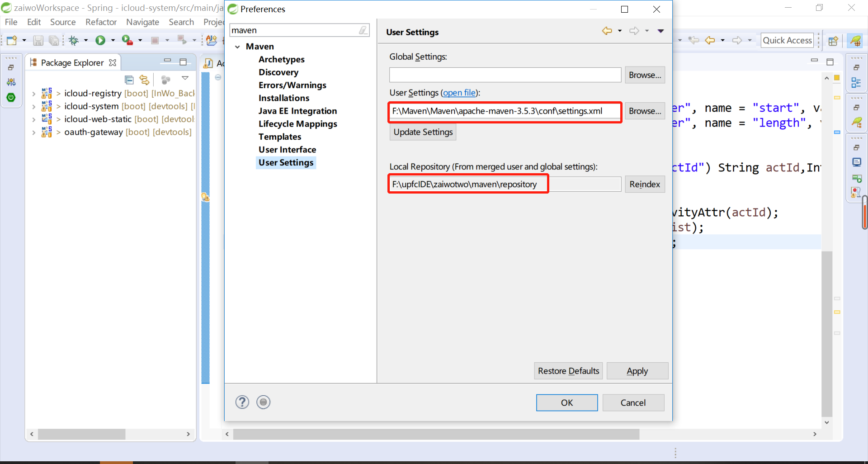Click the Progress view icon in right trim
Image resolution: width=868 pixels, height=464 pixels.
856,178
